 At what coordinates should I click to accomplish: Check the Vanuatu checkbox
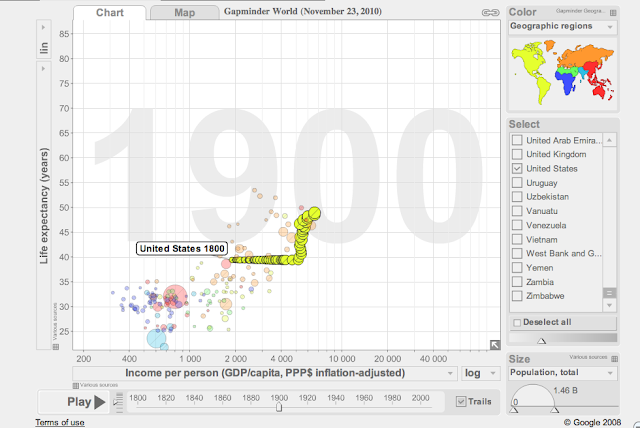click(517, 211)
